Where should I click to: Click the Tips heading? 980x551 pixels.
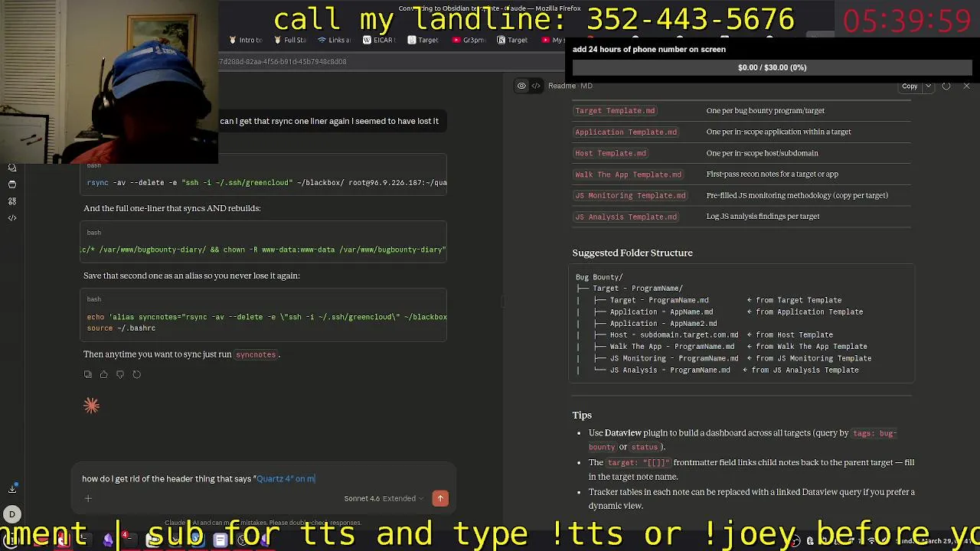coord(582,415)
